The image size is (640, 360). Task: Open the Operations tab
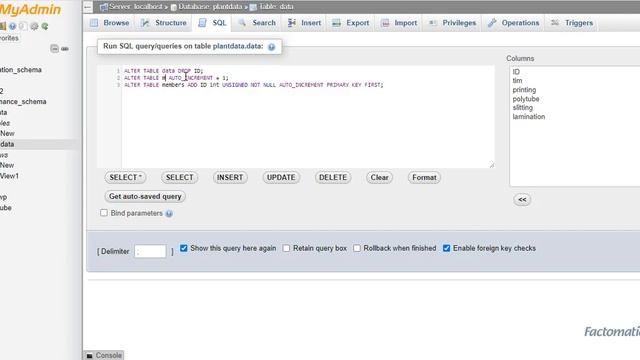[514, 23]
